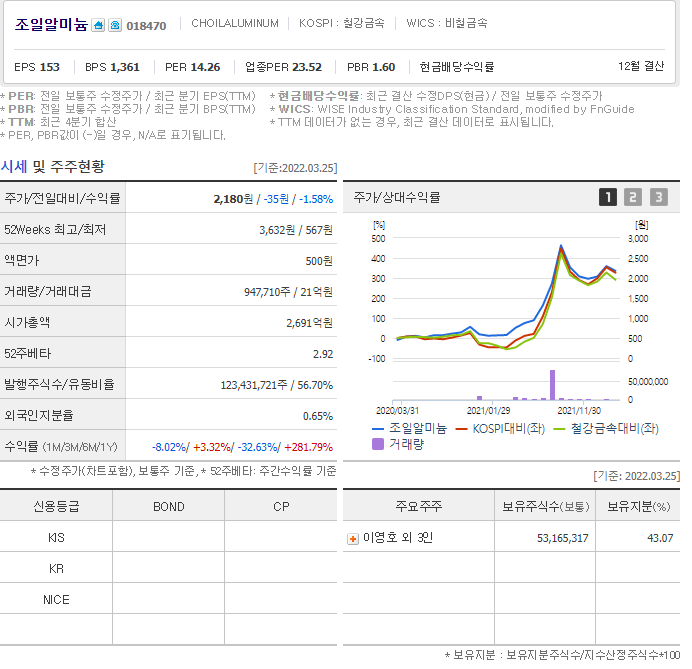This screenshot has width=692, height=669.
Task: Click the 주가/상대수익률 chart title
Action: [x=396, y=197]
